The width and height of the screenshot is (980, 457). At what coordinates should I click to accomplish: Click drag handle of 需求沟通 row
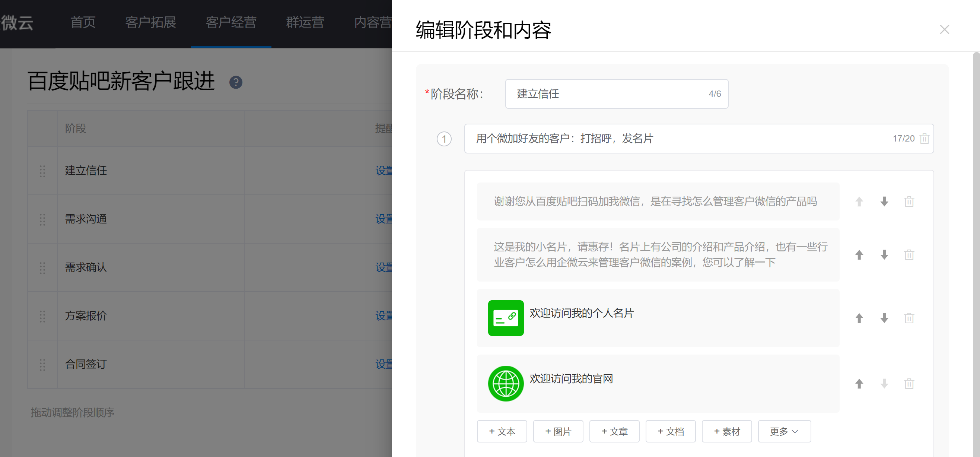42,219
